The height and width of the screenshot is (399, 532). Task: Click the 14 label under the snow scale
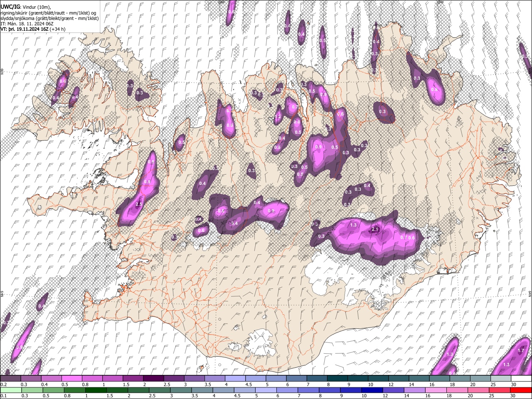[411, 384]
